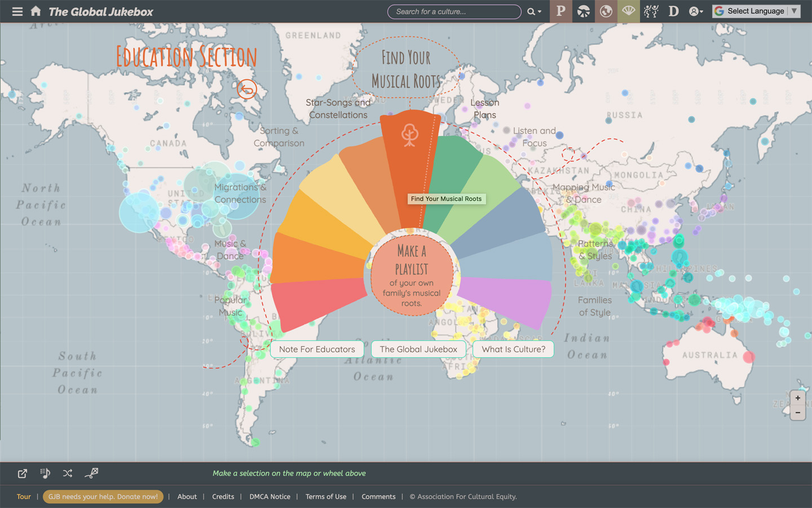Screen dimensions: 812x508
Task: Select Lesson Plans label
Action: [485, 108]
